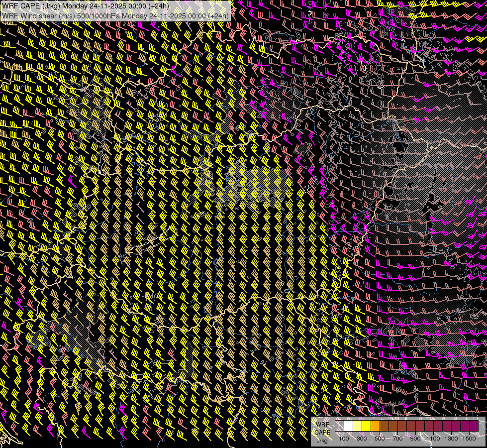Select the CAPE text in legend box
487x448 pixels.
coord(322,432)
